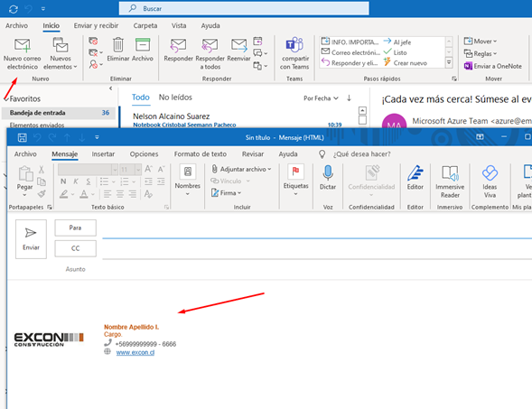Toggle Negrita bold N button
Image resolution: width=532 pixels, height=409 pixels.
coord(63,181)
